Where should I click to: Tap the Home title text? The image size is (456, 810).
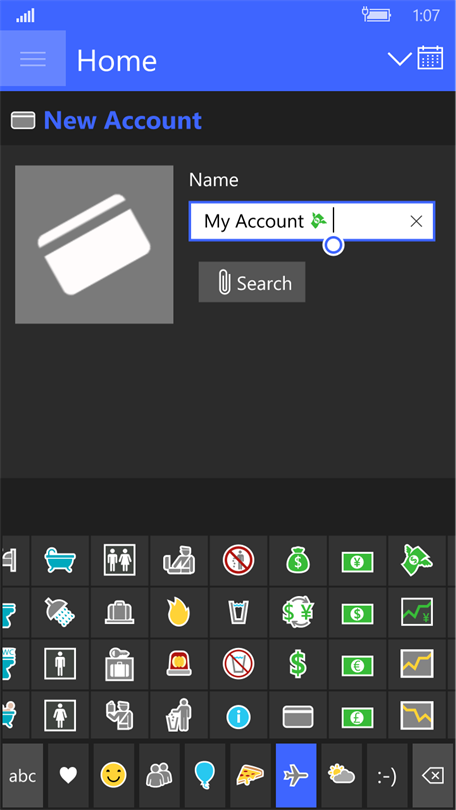pos(117,61)
